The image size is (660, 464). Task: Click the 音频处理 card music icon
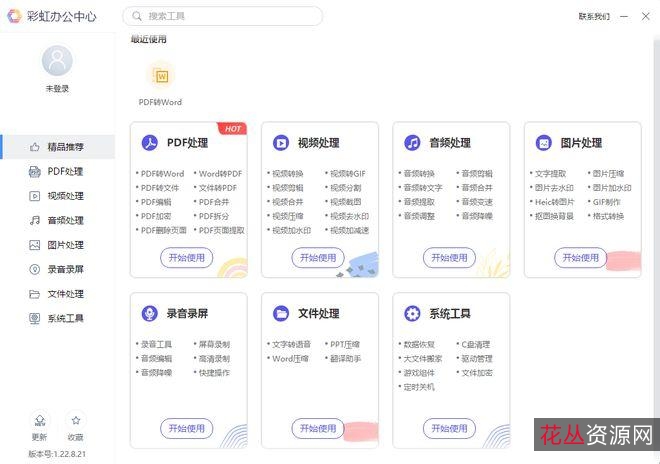tap(412, 143)
